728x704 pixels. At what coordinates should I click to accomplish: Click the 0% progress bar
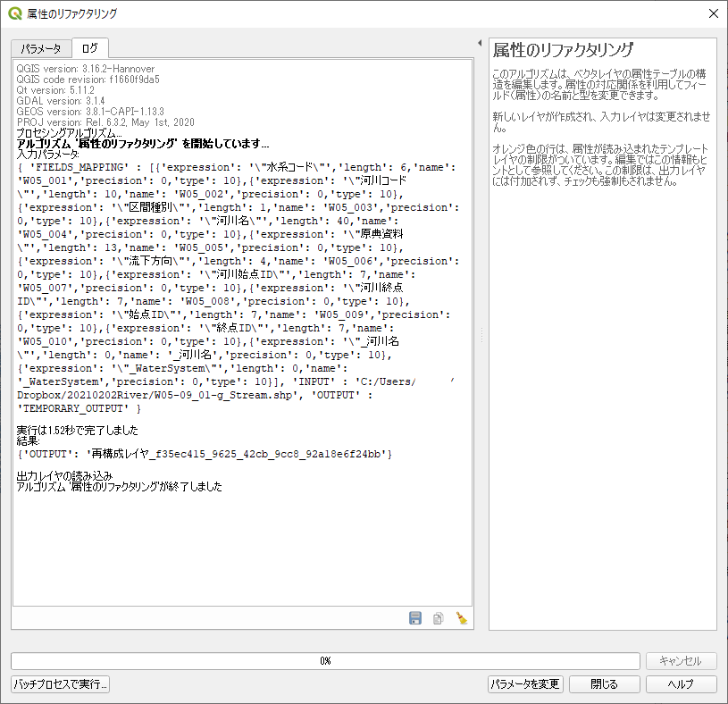coord(325,661)
